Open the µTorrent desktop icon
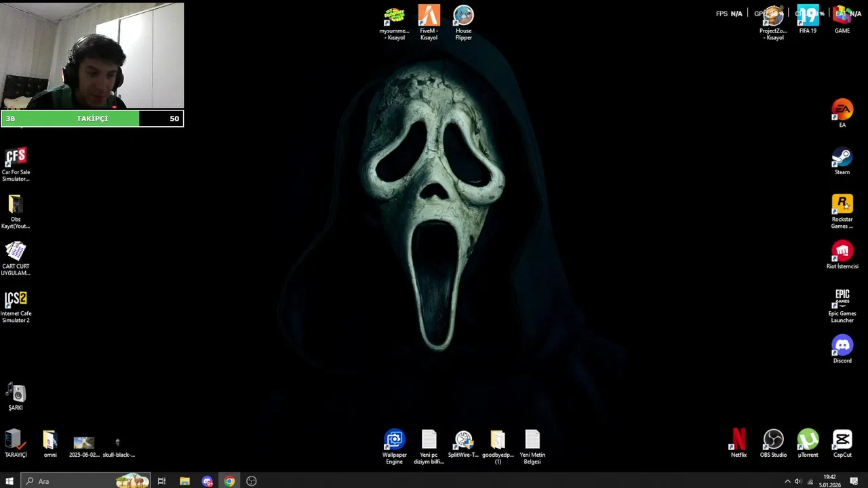 coord(808,443)
